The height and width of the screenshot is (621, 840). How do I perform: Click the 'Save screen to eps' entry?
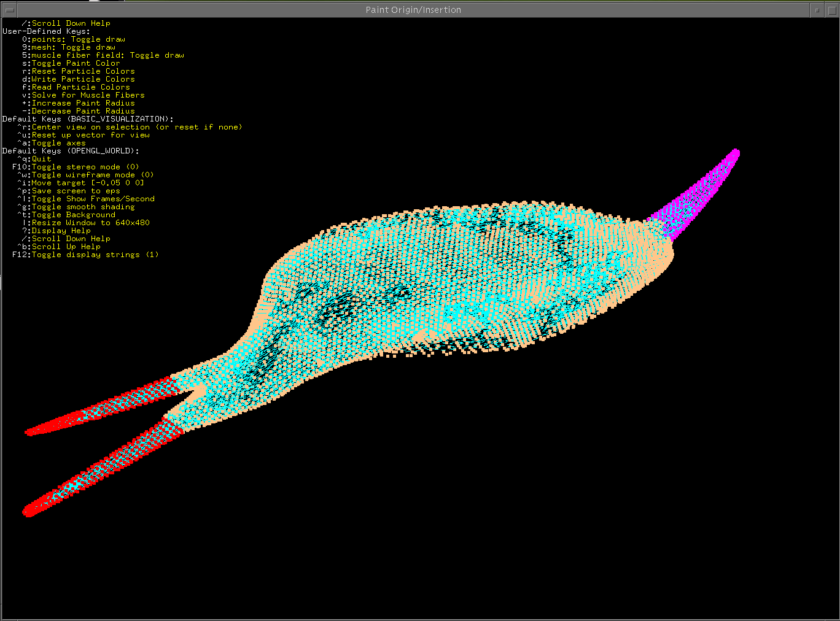click(76, 191)
